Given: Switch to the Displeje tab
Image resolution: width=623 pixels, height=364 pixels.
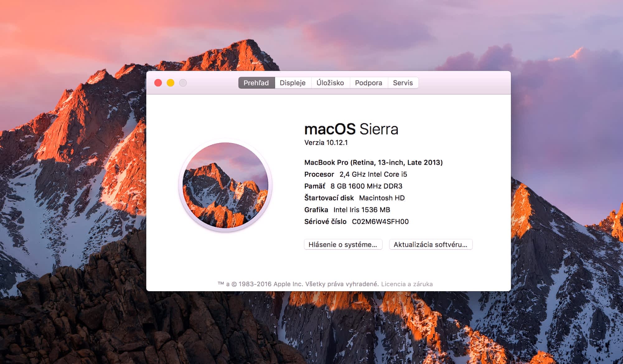Looking at the screenshot, I should click(x=293, y=83).
